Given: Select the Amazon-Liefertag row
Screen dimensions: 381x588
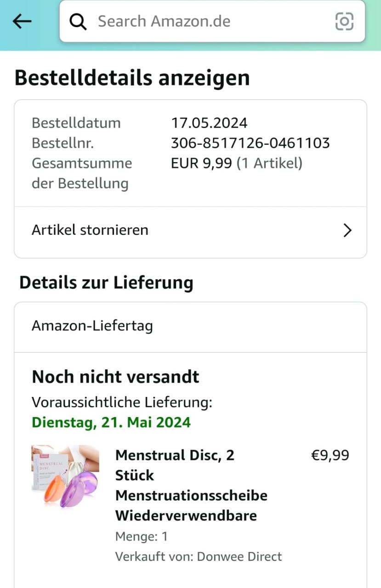Looking at the screenshot, I should [x=92, y=326].
